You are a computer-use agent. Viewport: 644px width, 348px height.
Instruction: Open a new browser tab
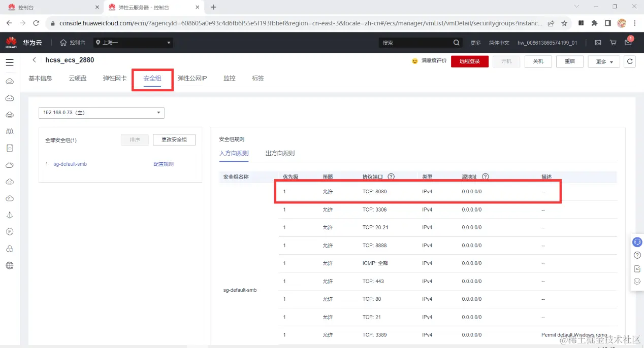tap(213, 7)
